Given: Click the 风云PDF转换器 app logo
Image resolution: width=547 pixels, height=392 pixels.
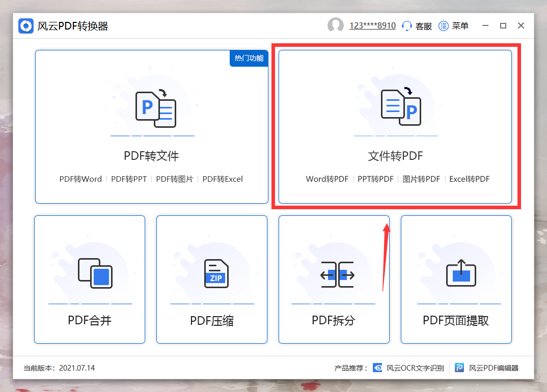Looking at the screenshot, I should (x=26, y=26).
